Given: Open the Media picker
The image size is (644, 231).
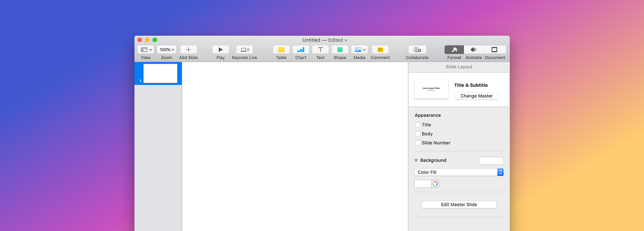Looking at the screenshot, I should coord(359,50).
